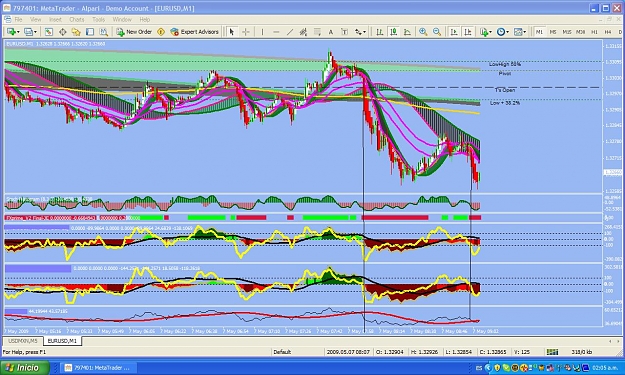625x375 pixels.
Task: Select the Trendline drawing tool
Action: (290, 32)
